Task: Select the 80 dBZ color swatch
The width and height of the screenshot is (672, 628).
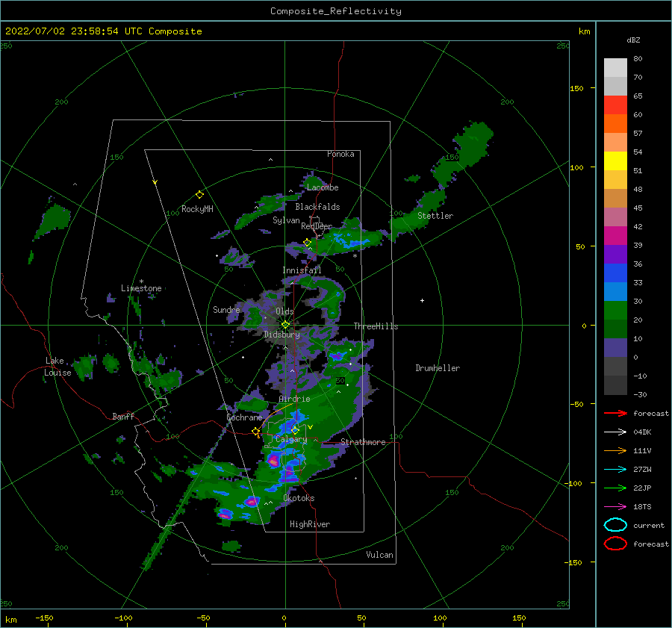Action: point(615,67)
